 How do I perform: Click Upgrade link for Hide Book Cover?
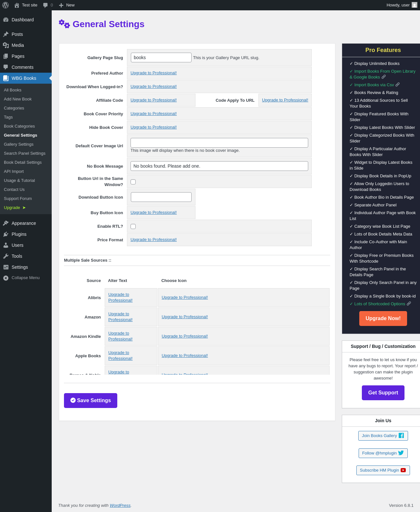153,127
